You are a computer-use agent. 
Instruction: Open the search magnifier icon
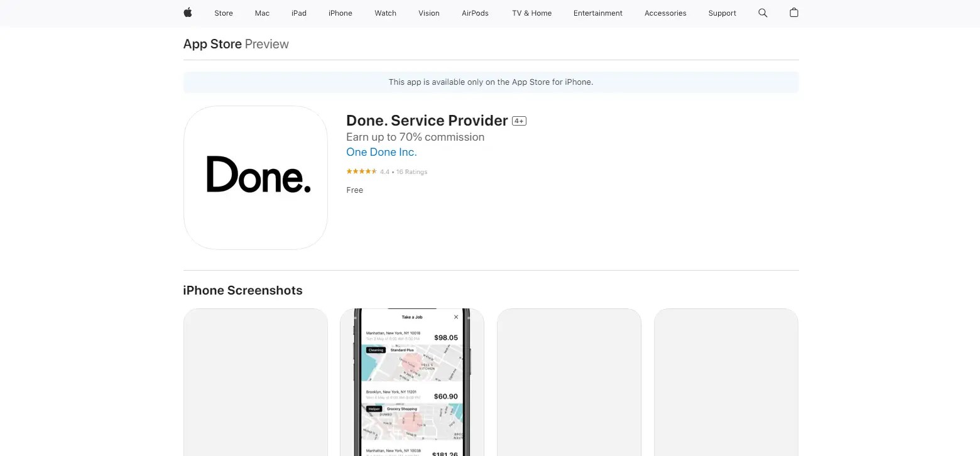coord(763,13)
